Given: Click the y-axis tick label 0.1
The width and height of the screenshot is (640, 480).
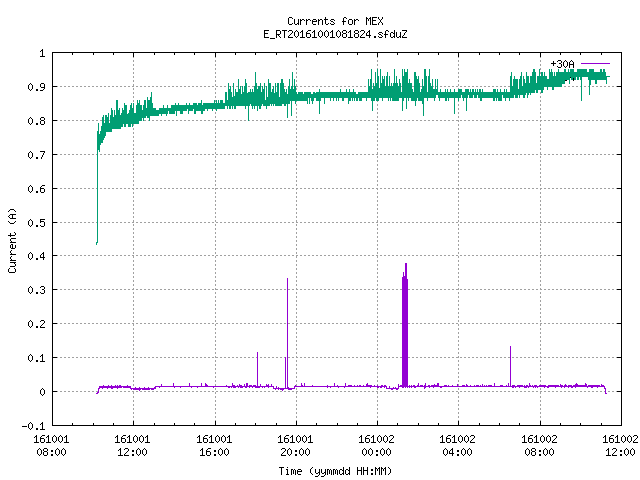Looking at the screenshot, I should click(36, 358).
